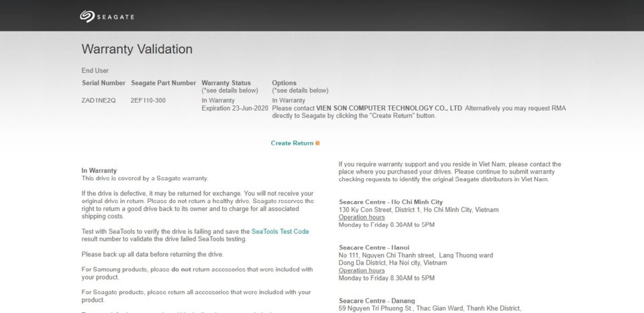Open the Create Return link
Screen dimensions: 644x313
[292, 143]
